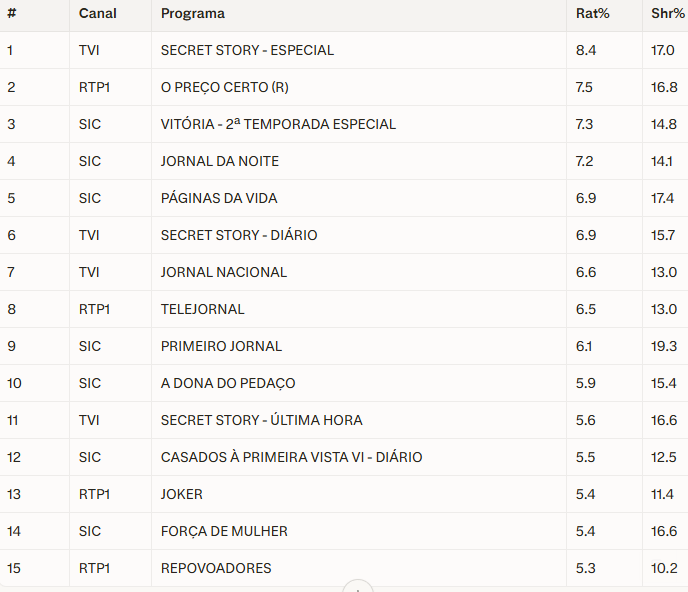The image size is (688, 592).
Task: Select SECRET STORY - DIÁRIO row
Action: [x=239, y=235]
